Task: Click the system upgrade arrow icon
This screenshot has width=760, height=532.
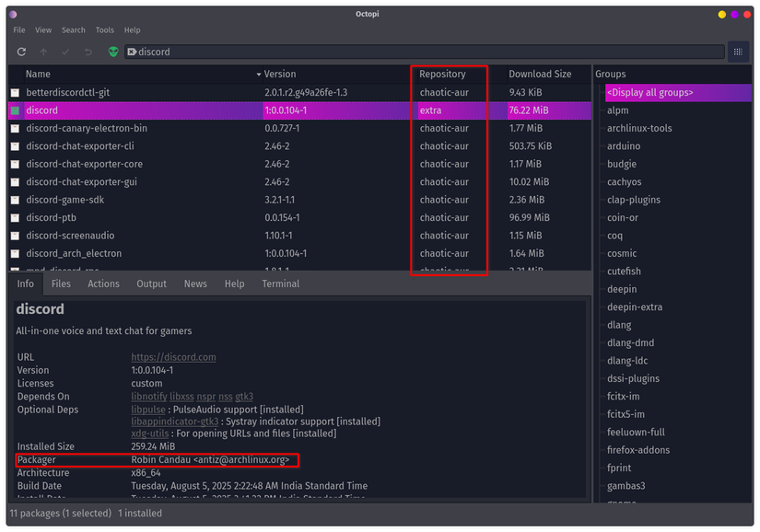Action: pyautogui.click(x=43, y=52)
